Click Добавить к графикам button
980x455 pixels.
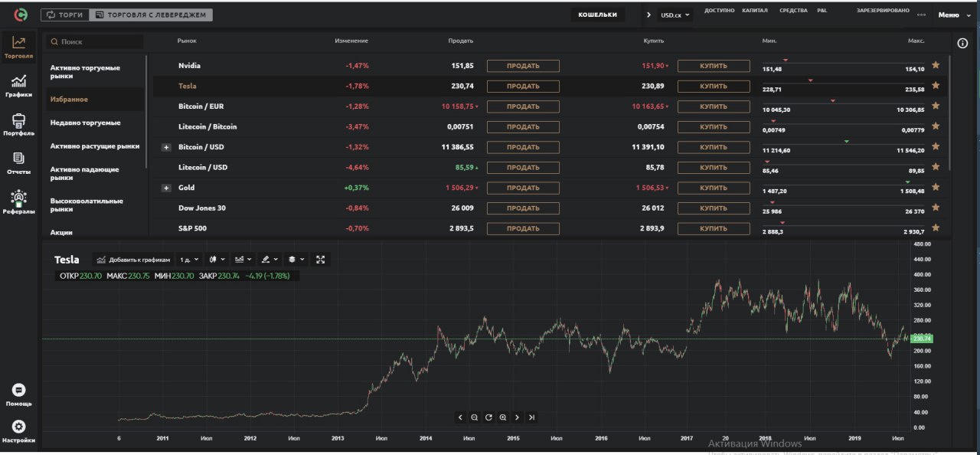click(132, 260)
